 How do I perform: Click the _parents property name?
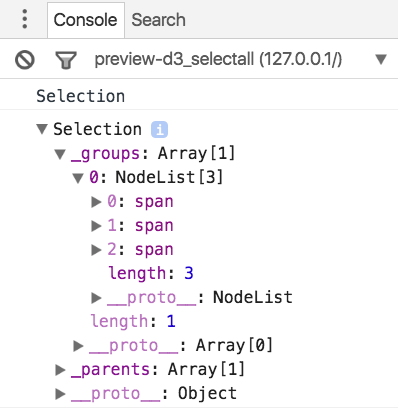pos(111,370)
